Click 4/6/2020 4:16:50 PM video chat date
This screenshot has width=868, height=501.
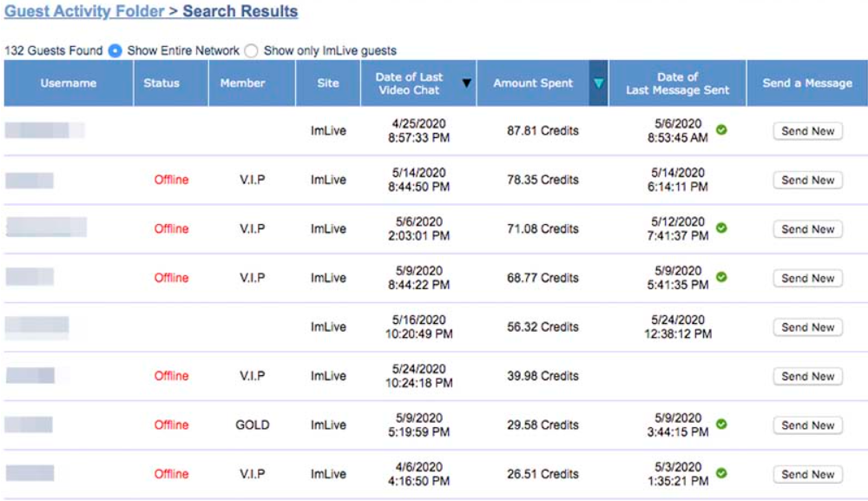click(419, 474)
